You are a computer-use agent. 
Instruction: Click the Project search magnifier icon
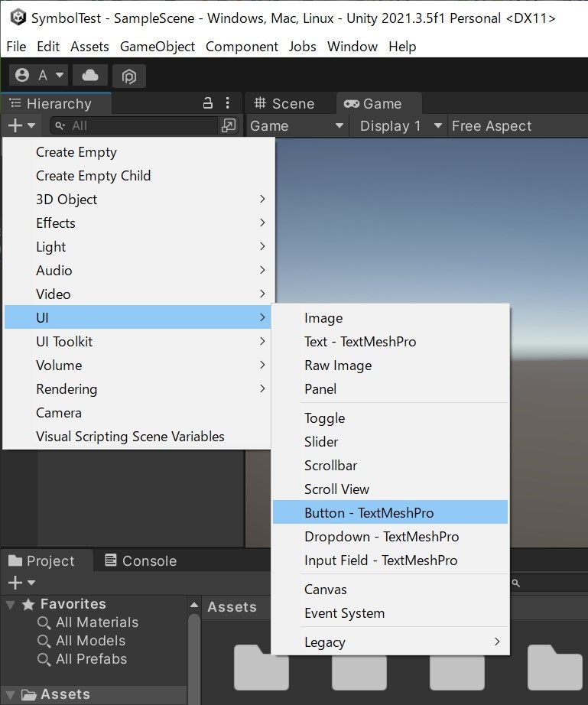[x=516, y=583]
